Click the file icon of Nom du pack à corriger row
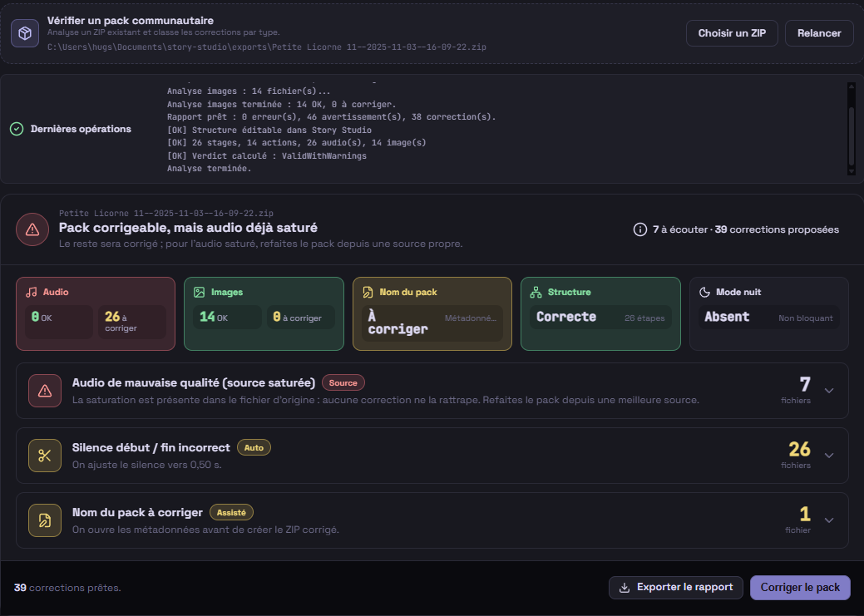Screen dimensions: 864x616 pos(45,520)
